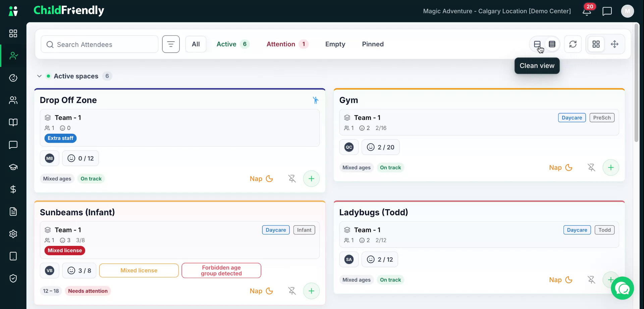Open the dollar sign billing sidebar icon
The image size is (644, 309).
[13, 189]
